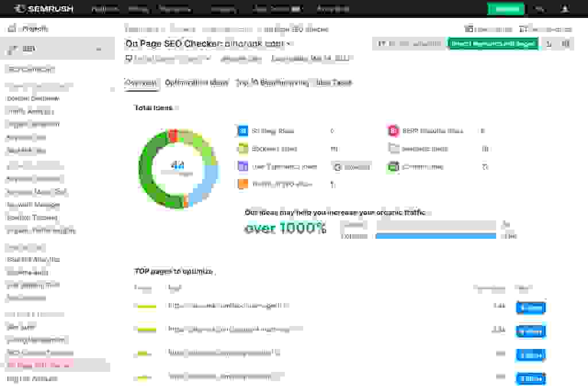Open the EN language dropdown
This screenshot has width=588, height=392.
pos(539,9)
